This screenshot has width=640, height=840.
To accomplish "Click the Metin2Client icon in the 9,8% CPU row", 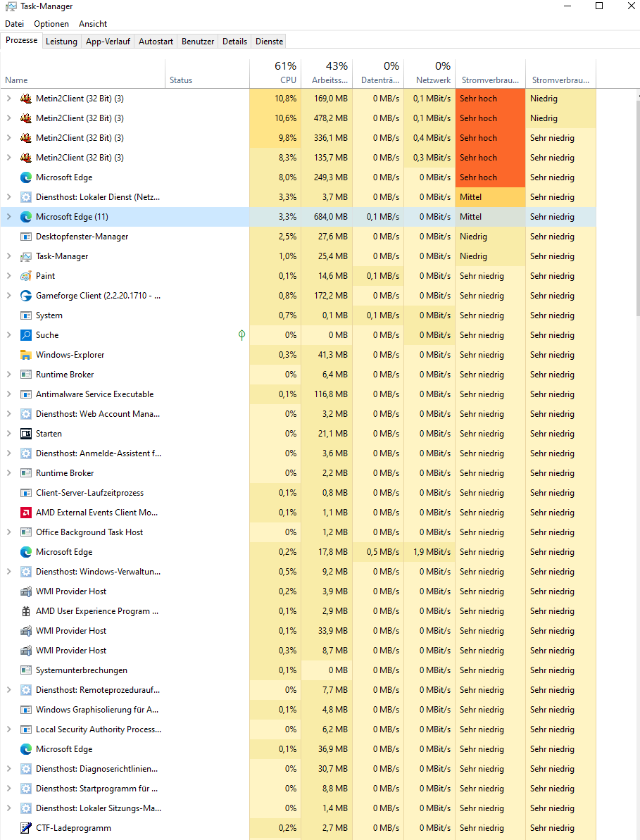I will pyautogui.click(x=26, y=138).
